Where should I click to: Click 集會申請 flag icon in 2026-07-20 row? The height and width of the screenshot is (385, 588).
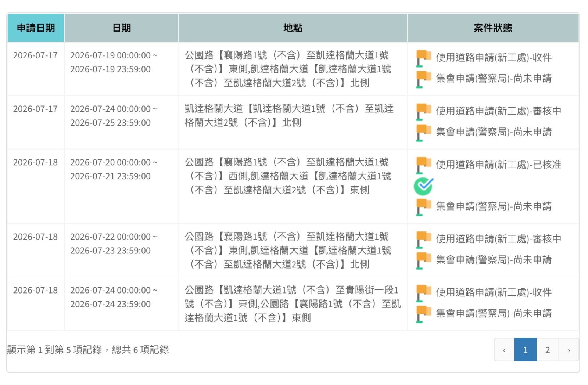coord(423,207)
